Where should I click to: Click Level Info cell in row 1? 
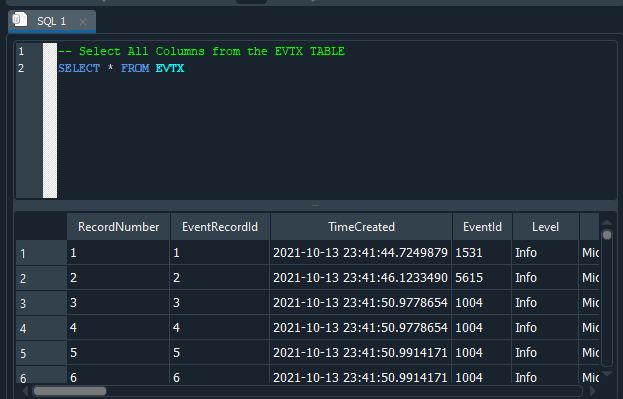[545, 253]
